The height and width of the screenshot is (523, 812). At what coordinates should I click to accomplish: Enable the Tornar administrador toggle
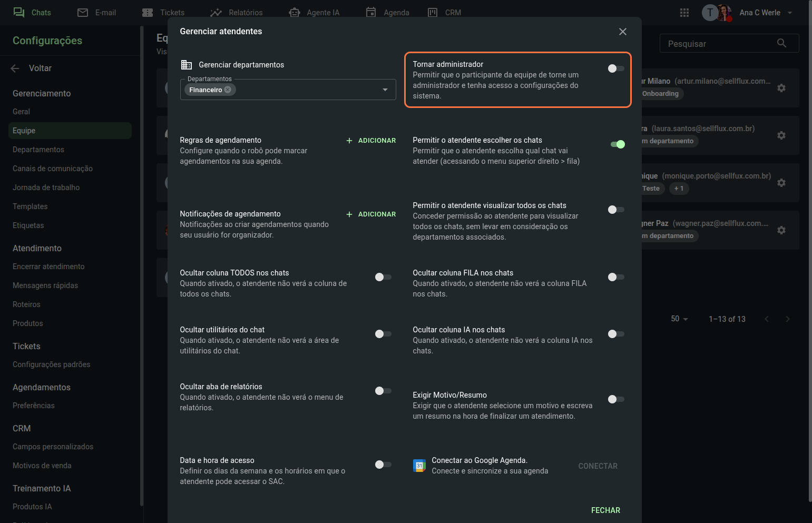tap(615, 68)
